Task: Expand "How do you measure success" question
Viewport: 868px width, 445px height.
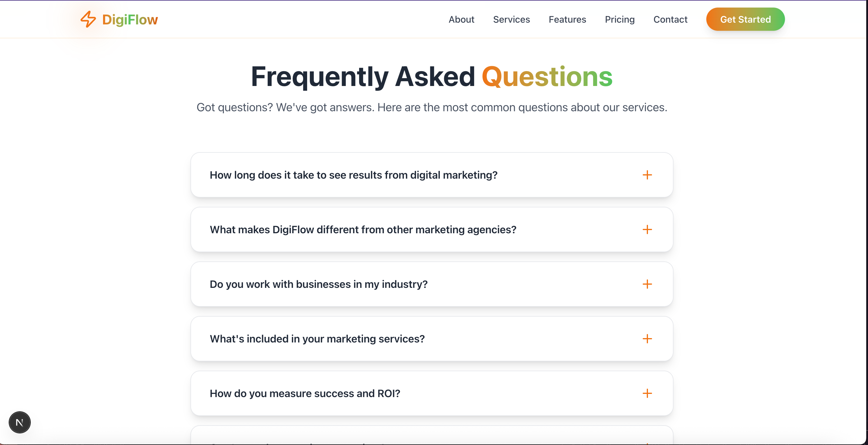Action: click(x=305, y=393)
